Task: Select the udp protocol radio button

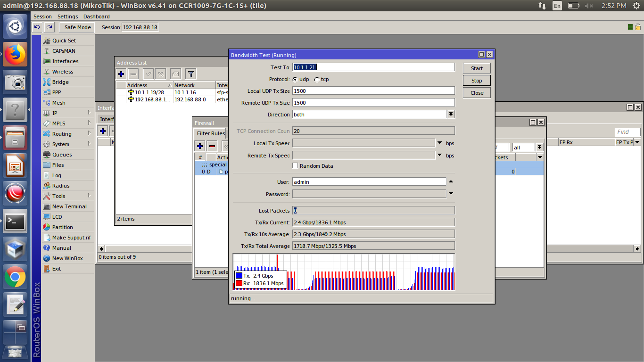Action: pos(295,79)
